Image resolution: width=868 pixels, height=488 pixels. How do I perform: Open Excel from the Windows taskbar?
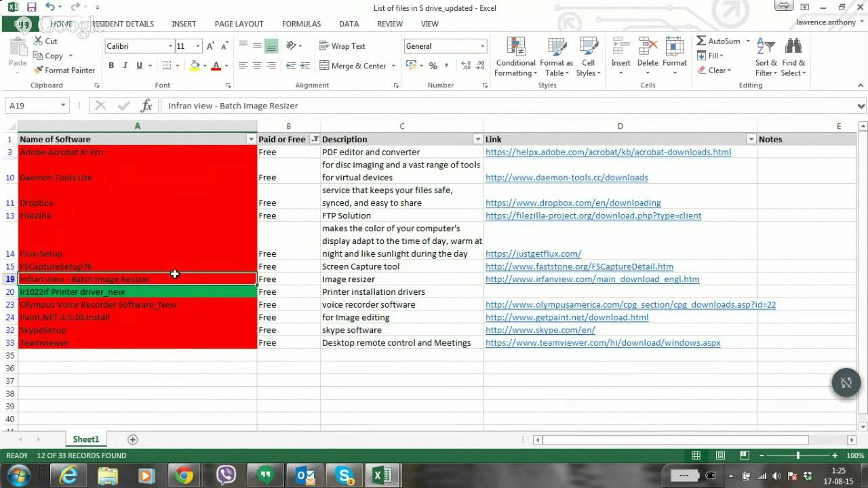pyautogui.click(x=382, y=476)
